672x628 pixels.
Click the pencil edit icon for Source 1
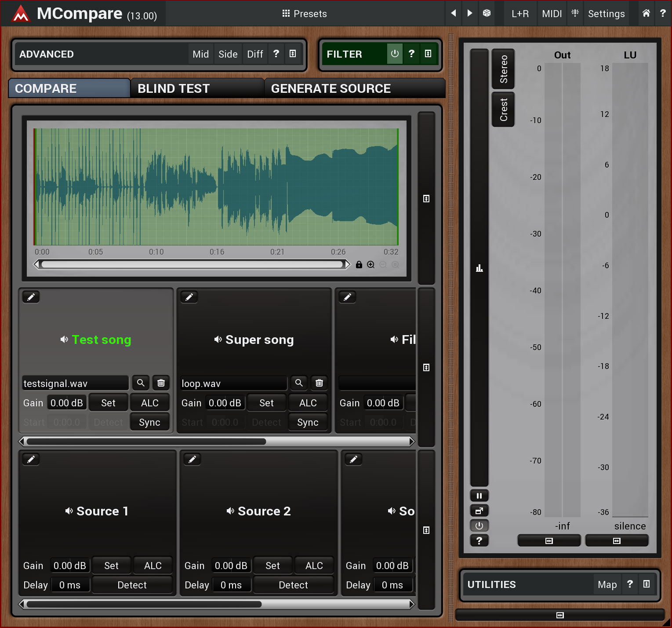(31, 460)
